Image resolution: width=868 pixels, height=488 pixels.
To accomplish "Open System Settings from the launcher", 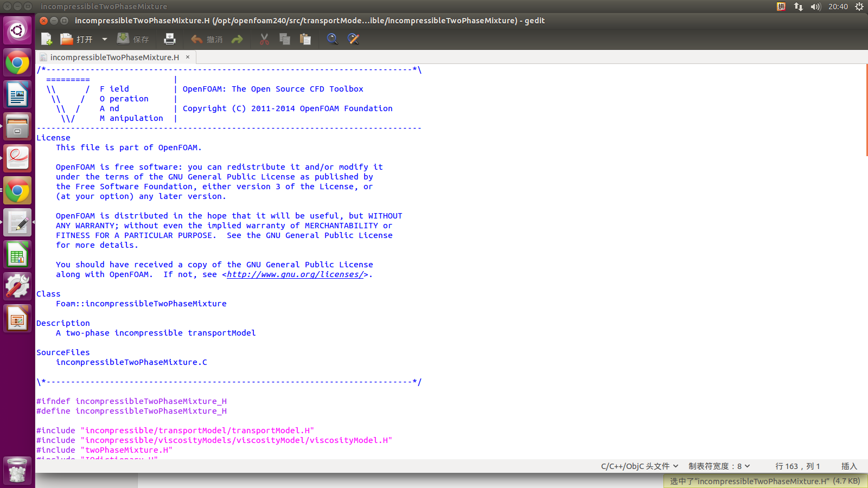I will [x=17, y=287].
